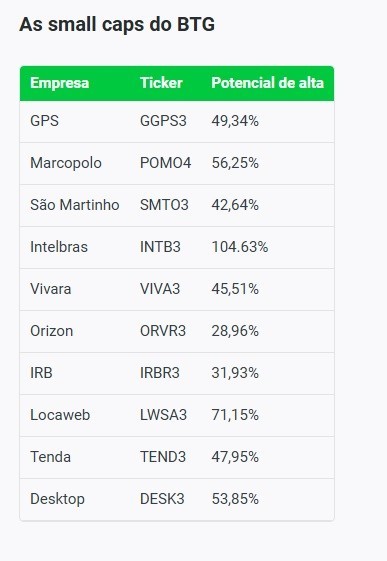Click the POMO4 ticker text
This screenshot has height=561, width=387.
click(165, 163)
